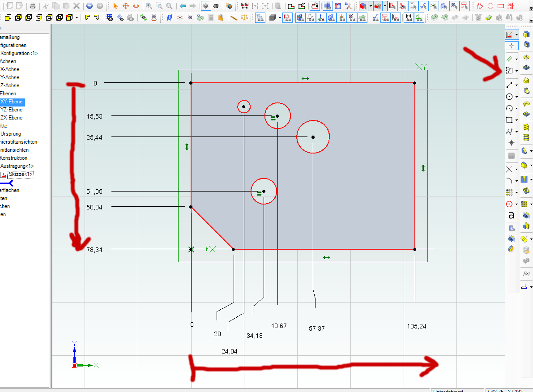Select the Circle tool in right toolbar
The height and width of the screenshot is (392, 533).
click(509, 97)
